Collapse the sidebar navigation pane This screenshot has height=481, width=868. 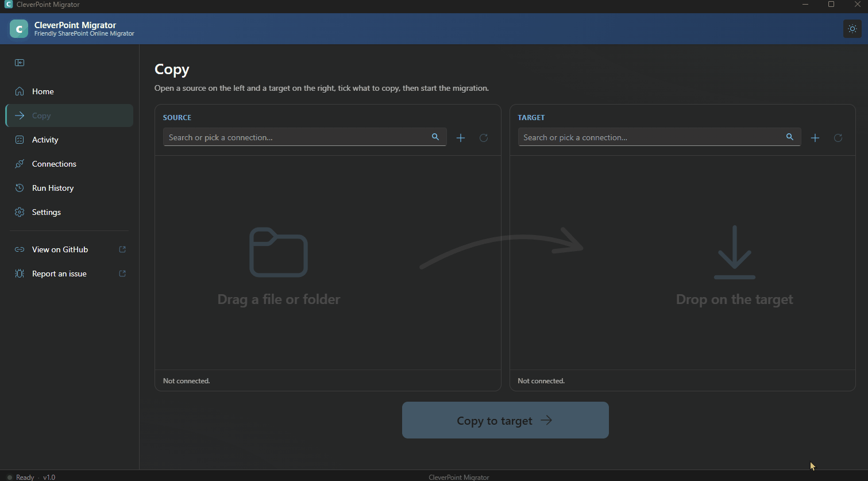tap(20, 63)
